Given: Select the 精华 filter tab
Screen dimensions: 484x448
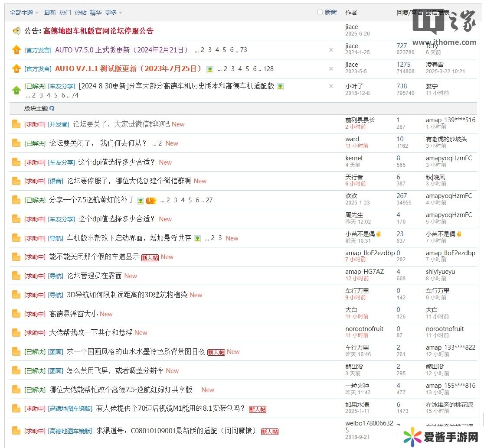Looking at the screenshot, I should point(95,13).
